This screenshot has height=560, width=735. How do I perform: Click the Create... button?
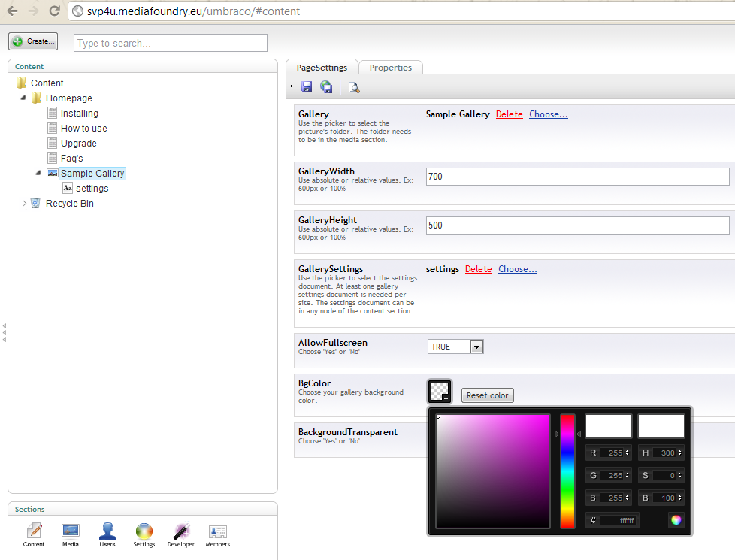(x=33, y=41)
